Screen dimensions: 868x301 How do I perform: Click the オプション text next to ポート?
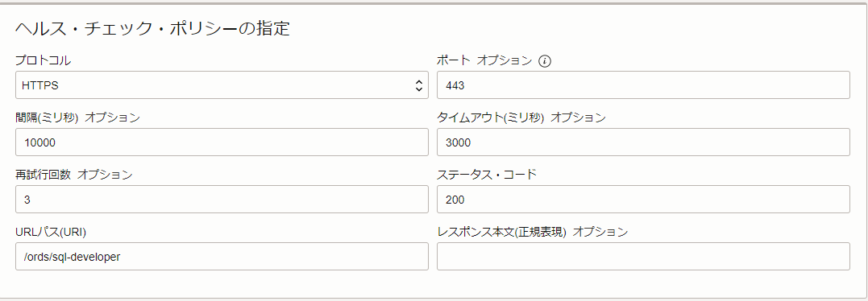point(504,60)
